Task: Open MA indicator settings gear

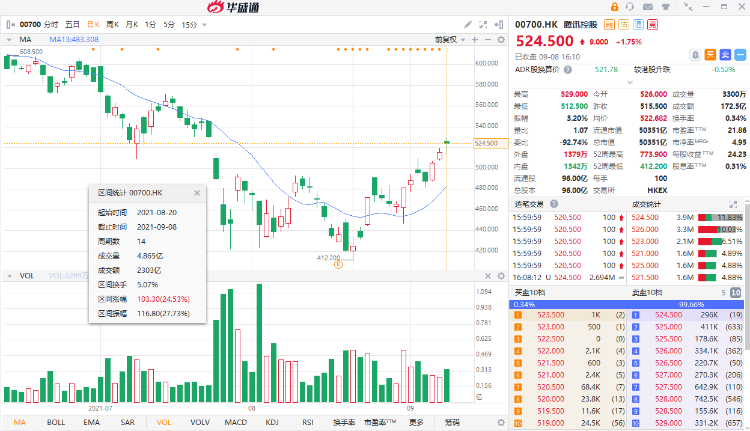Action: (x=501, y=40)
